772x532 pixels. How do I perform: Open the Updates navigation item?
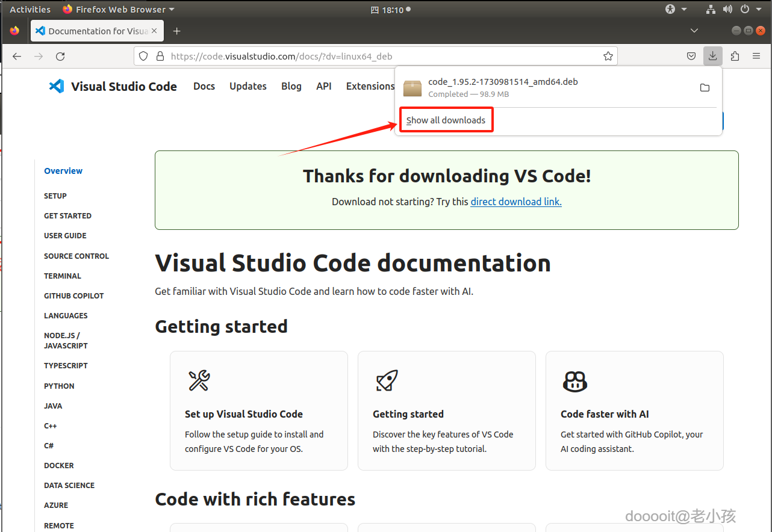tap(247, 86)
